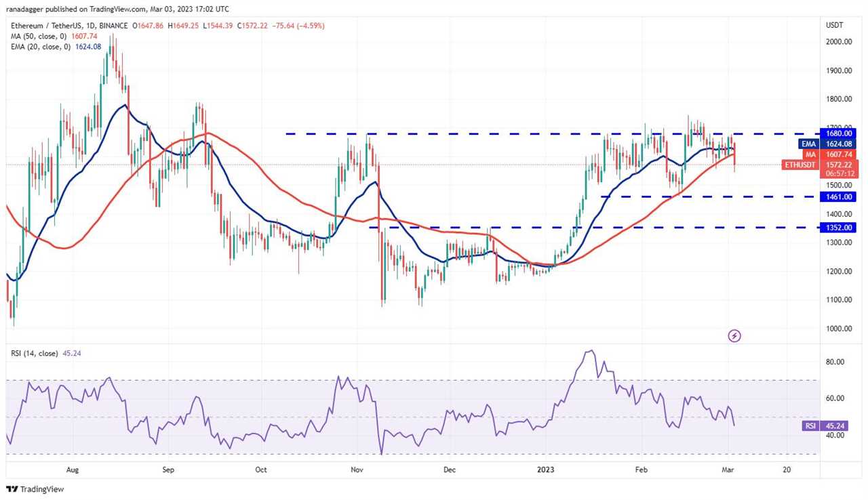
Task: Click the 2000.00 price axis label
Action: 838,41
